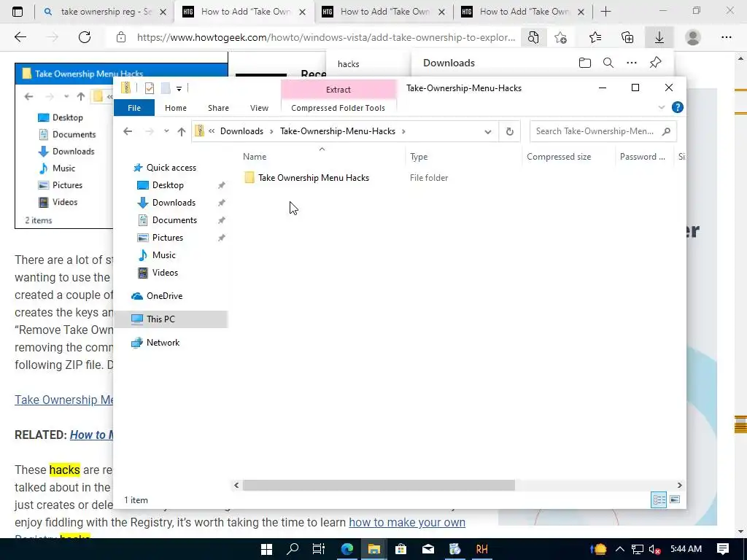
Task: Select the pink Extract tab
Action: coord(338,90)
